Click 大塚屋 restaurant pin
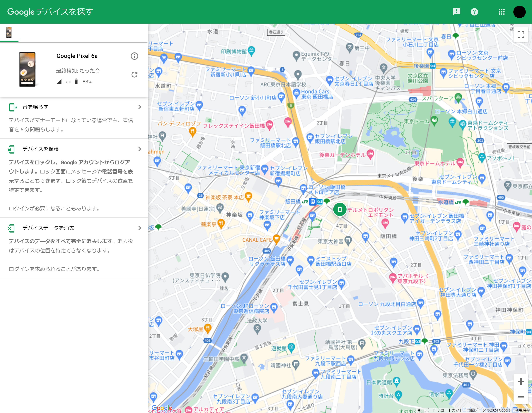 click(x=208, y=328)
